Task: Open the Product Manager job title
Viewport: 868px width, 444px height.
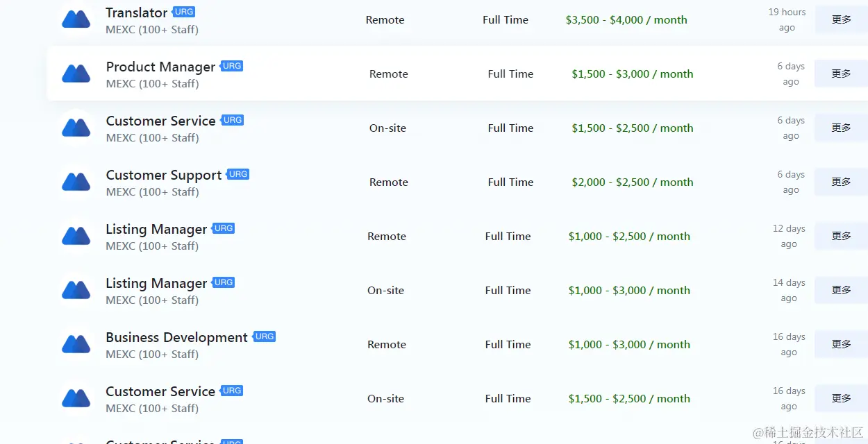Action: pos(160,67)
